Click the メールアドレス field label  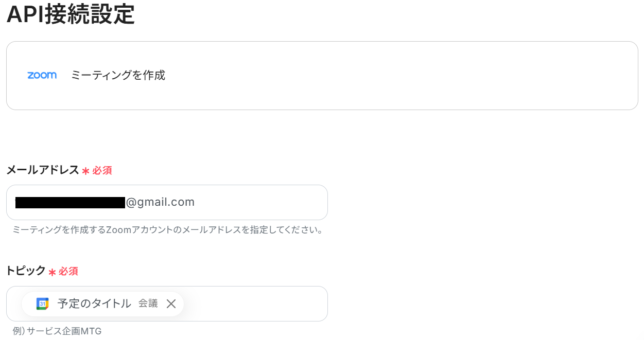pos(43,170)
